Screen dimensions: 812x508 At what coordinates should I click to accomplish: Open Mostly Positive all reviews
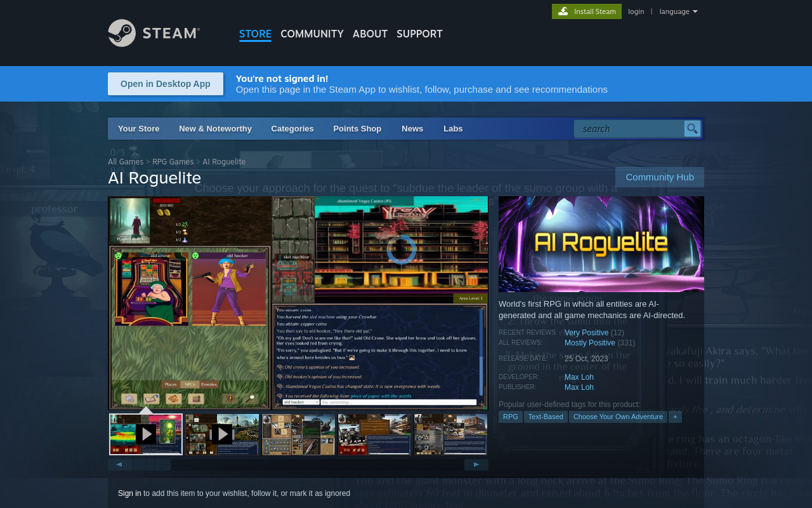(590, 343)
